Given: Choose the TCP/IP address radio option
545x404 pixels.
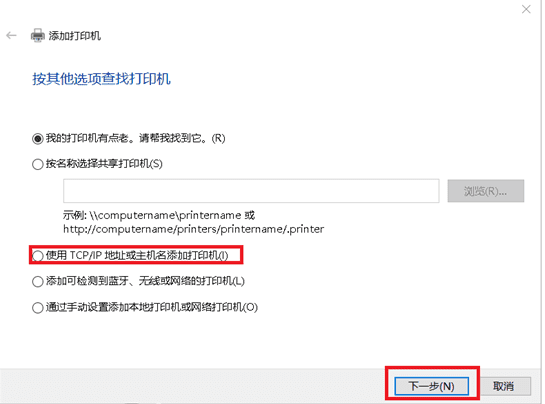Looking at the screenshot, I should point(38,256).
